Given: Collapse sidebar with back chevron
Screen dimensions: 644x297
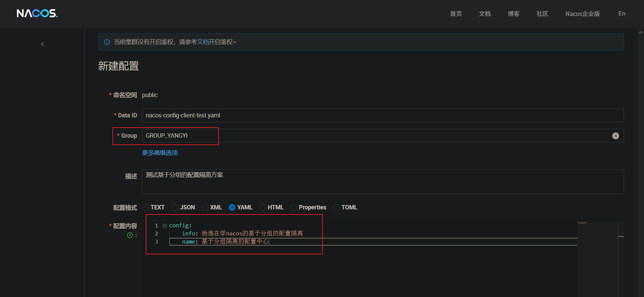Looking at the screenshot, I should pyautogui.click(x=42, y=44).
